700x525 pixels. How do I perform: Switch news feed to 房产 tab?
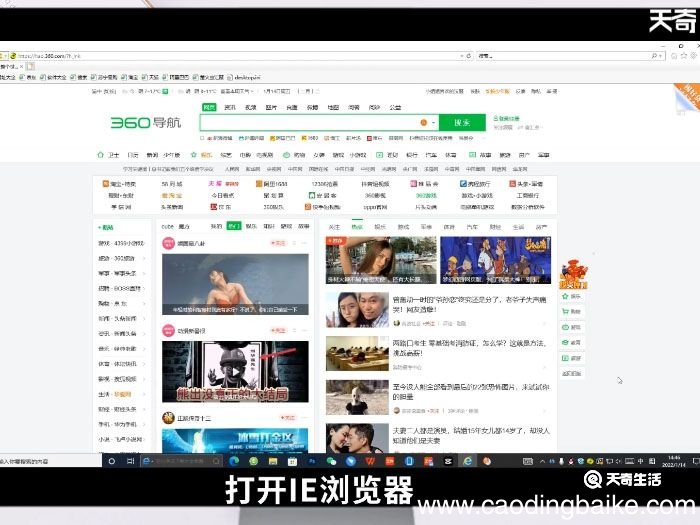[x=542, y=227]
